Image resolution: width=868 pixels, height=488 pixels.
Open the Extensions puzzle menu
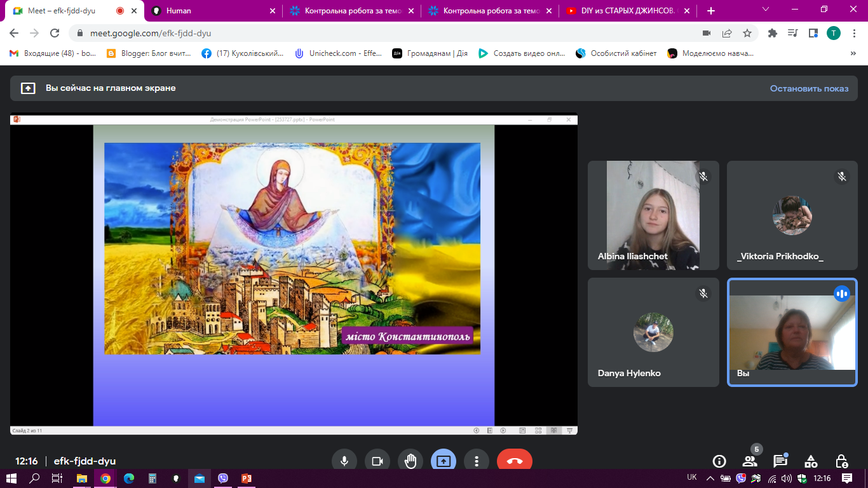(x=773, y=33)
